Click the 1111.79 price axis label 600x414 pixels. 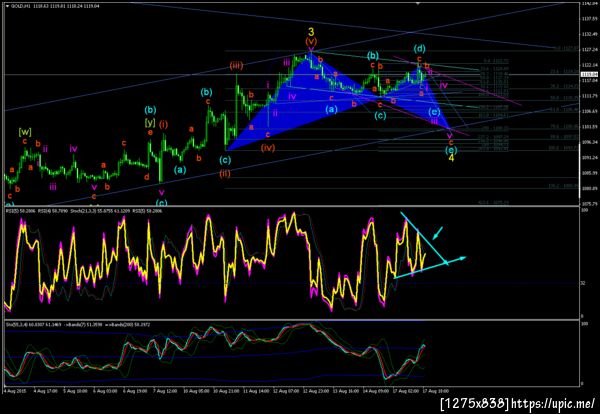[x=589, y=95]
